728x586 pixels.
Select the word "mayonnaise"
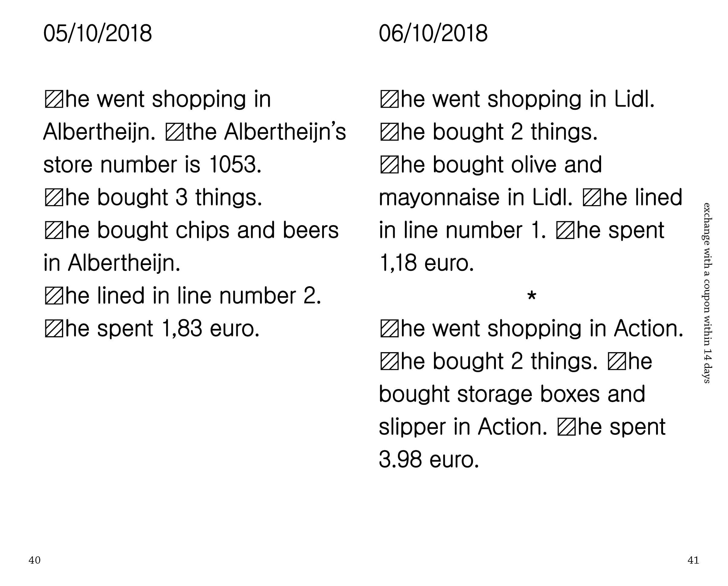click(x=439, y=198)
